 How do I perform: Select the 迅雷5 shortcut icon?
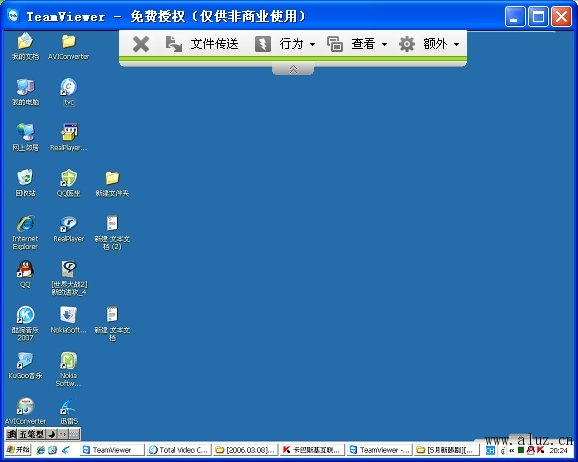pyautogui.click(x=69, y=411)
